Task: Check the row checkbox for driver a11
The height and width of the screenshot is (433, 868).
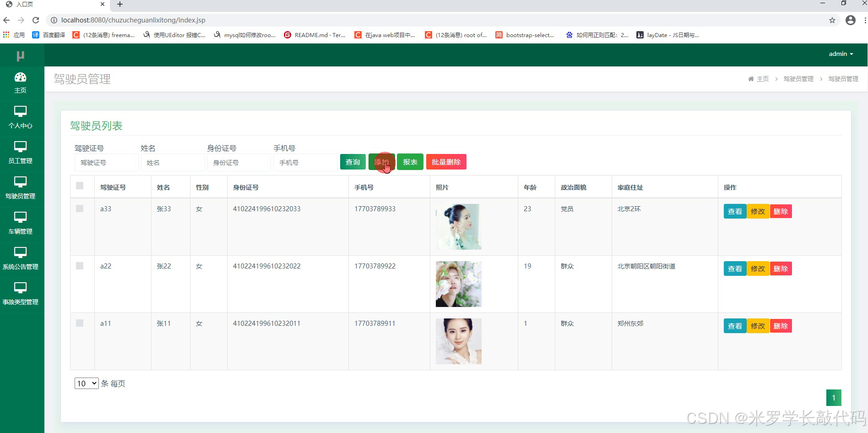Action: 81,322
